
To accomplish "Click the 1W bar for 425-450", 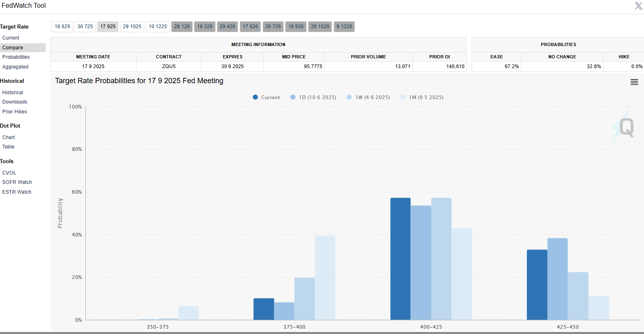I will [578, 296].
